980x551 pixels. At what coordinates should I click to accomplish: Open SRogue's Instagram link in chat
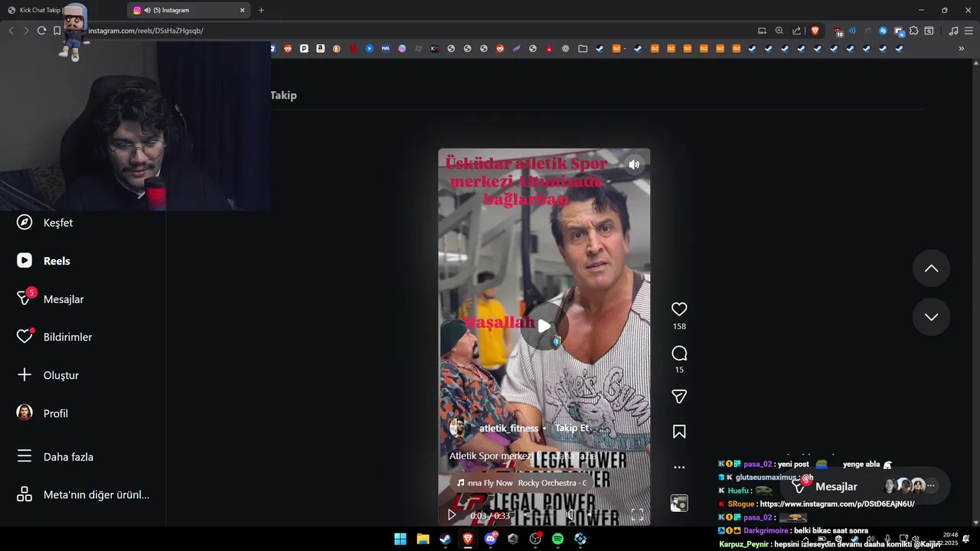point(837,504)
